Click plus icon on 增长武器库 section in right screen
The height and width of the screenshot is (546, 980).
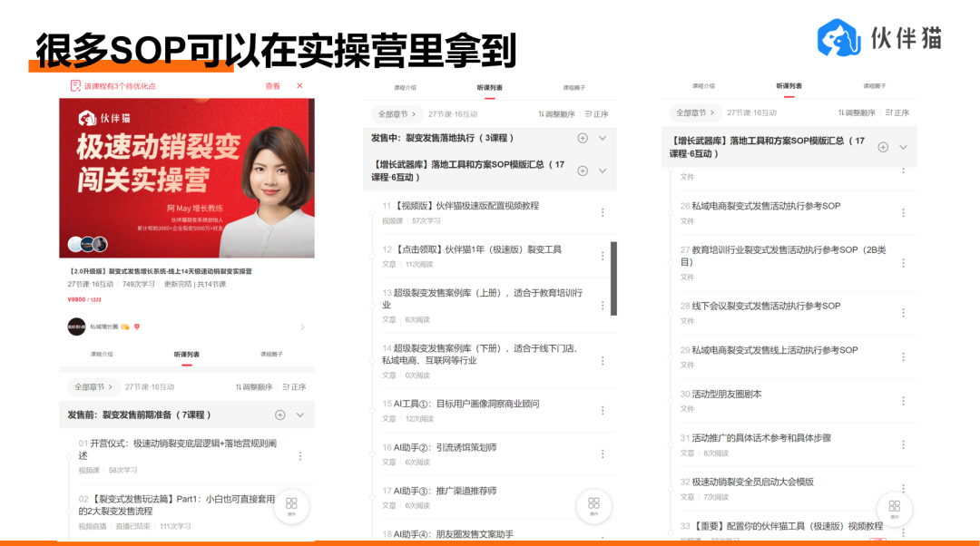pos(883,148)
